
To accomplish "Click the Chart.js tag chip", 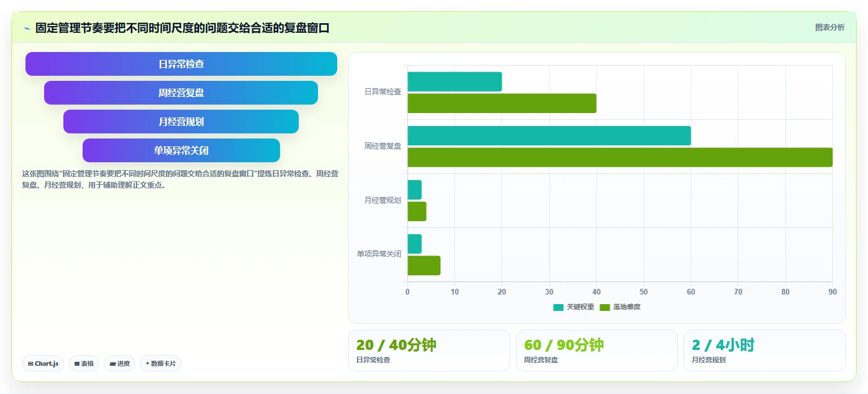I will pos(43,363).
